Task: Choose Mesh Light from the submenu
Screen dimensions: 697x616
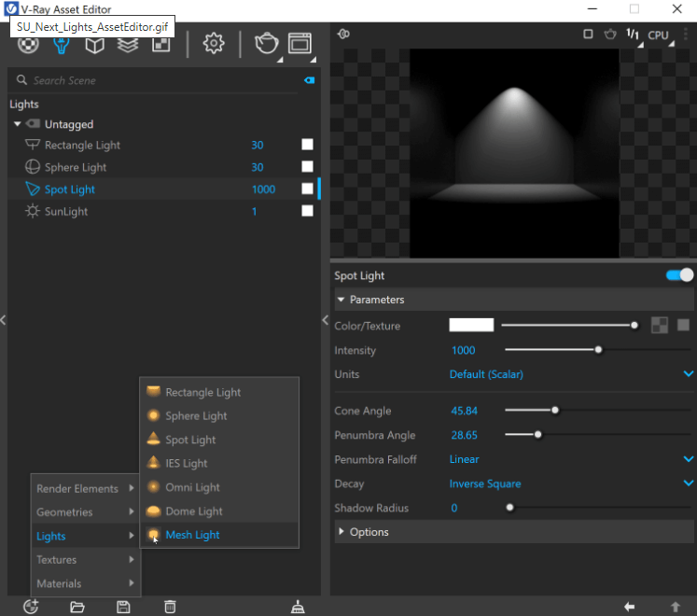Action: click(219, 535)
